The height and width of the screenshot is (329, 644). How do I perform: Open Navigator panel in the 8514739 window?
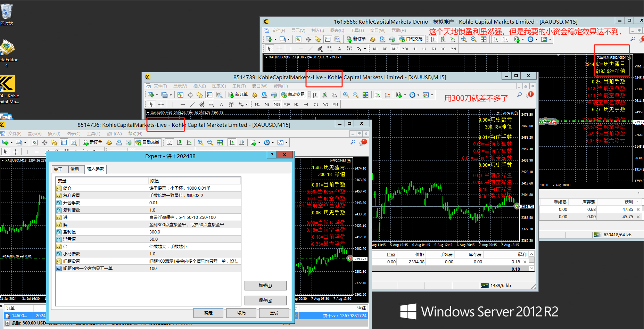pyautogui.click(x=200, y=95)
